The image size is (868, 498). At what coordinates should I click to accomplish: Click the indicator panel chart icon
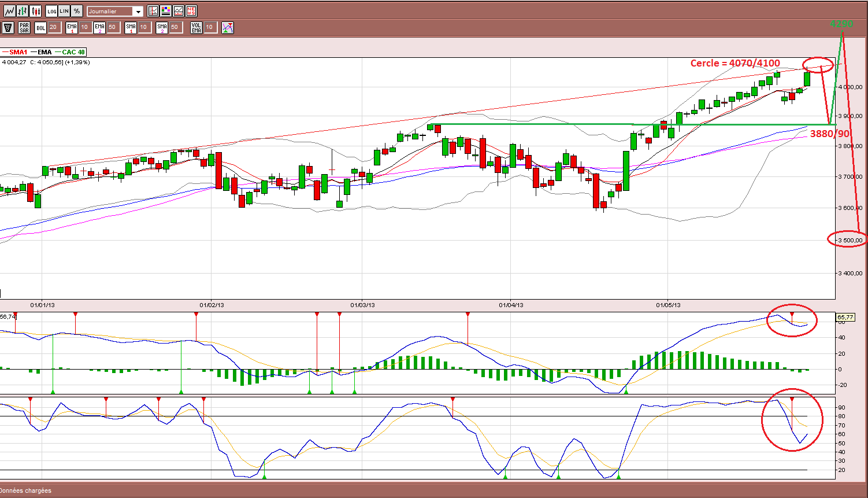179,11
